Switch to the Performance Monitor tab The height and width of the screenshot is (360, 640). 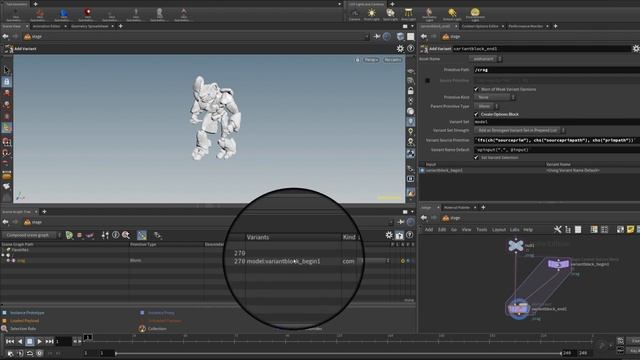click(526, 26)
